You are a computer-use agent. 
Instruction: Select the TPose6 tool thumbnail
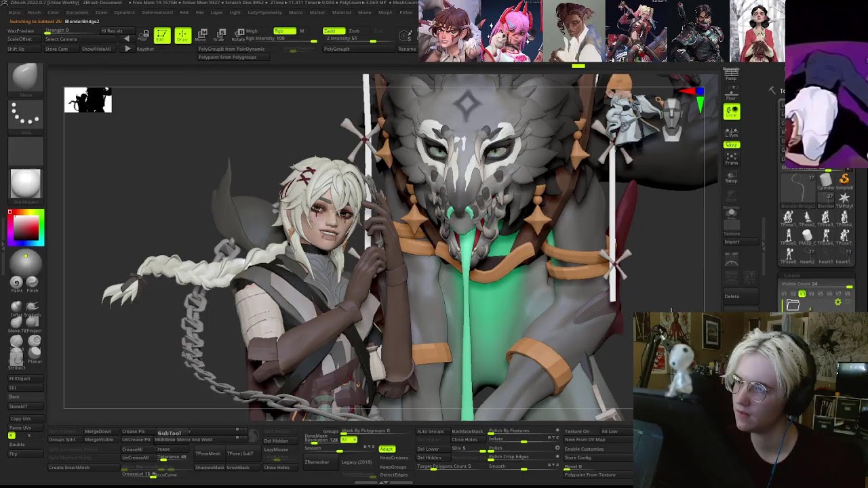(825, 236)
